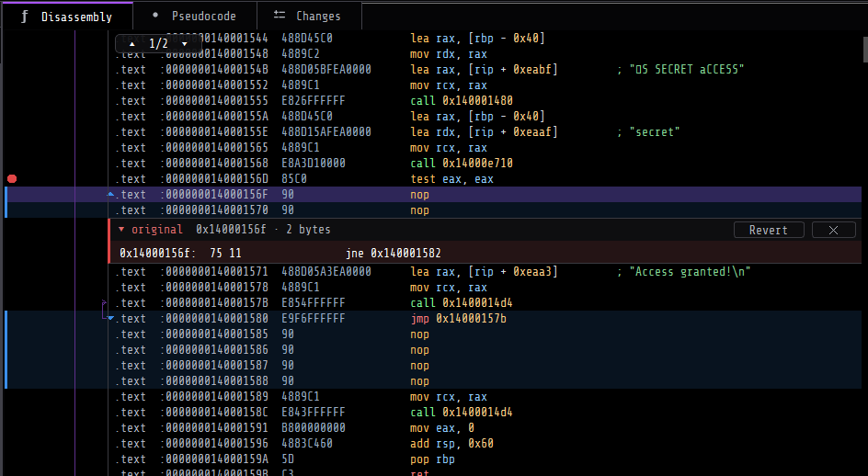Click the Disassembly function icon
Image resolution: width=868 pixels, height=476 pixels.
pos(24,17)
